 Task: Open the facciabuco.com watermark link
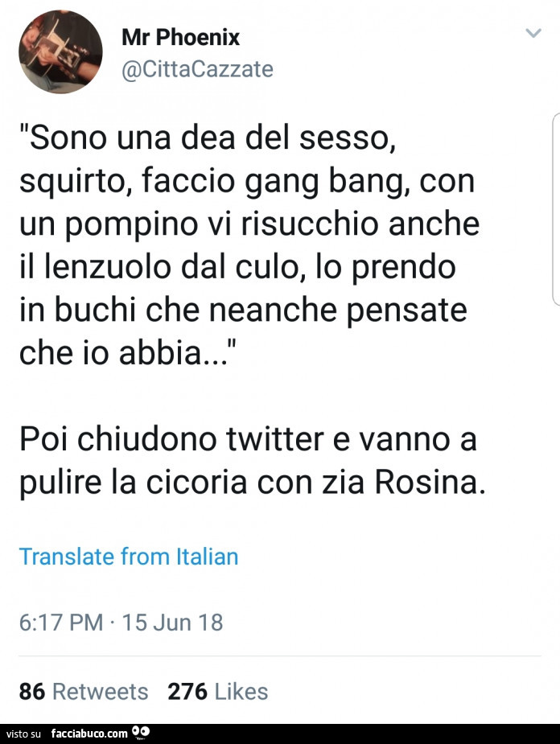(89, 734)
